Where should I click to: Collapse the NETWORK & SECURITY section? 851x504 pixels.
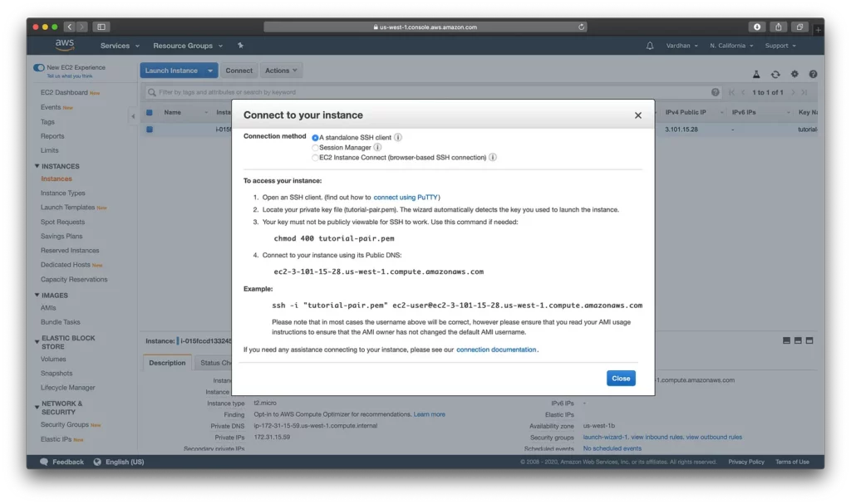tap(37, 407)
